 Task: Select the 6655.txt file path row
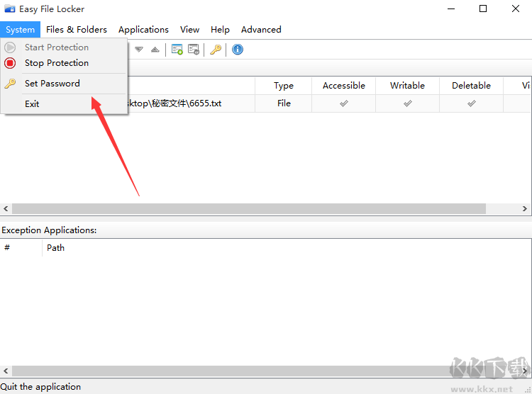coord(266,103)
